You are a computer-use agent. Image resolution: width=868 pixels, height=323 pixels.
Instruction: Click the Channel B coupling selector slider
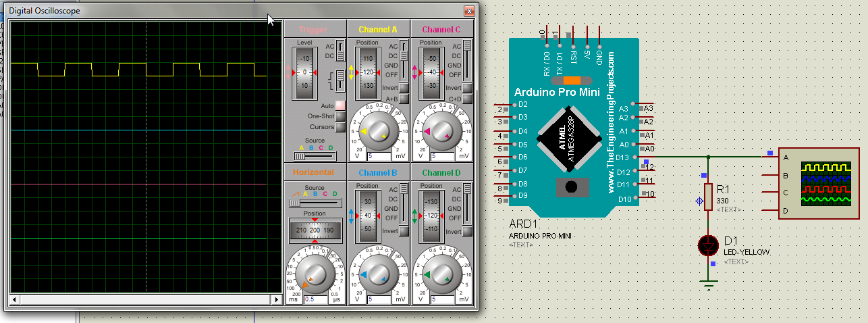point(404,203)
